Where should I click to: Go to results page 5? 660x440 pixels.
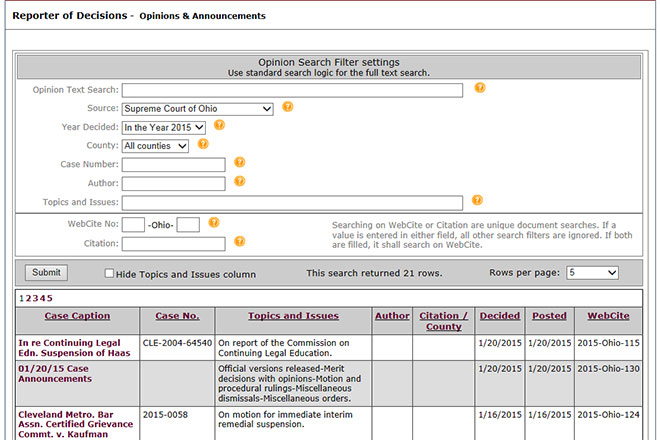click(x=50, y=299)
